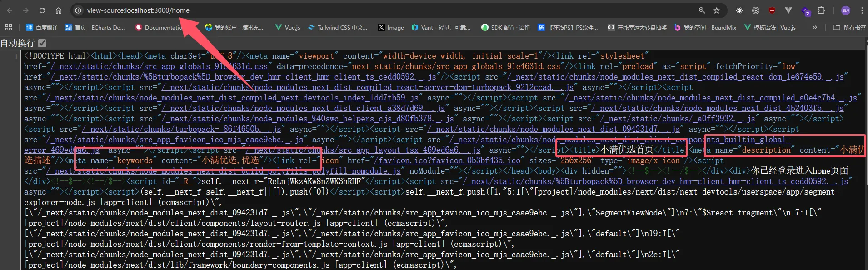Image resolution: width=868 pixels, height=270 pixels.
Task: Open the Vue devtools extension icon
Action: pyautogui.click(x=788, y=10)
